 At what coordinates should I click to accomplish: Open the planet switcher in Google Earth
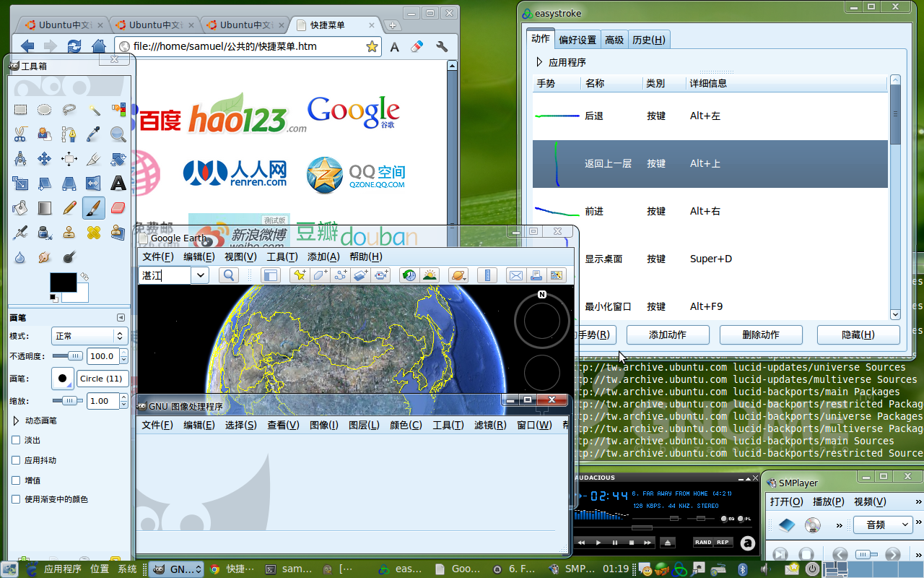458,275
